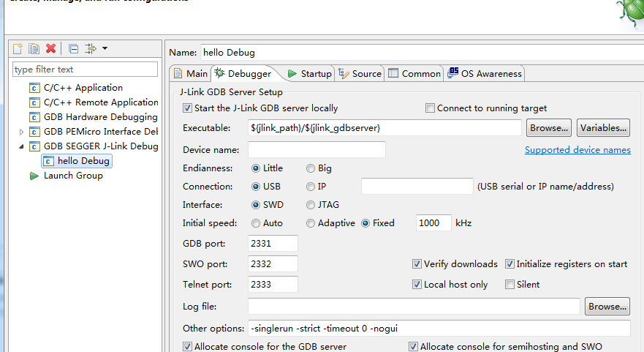Click the Launch Group green arrow icon
Screen dimensions: 644x352
click(34, 176)
